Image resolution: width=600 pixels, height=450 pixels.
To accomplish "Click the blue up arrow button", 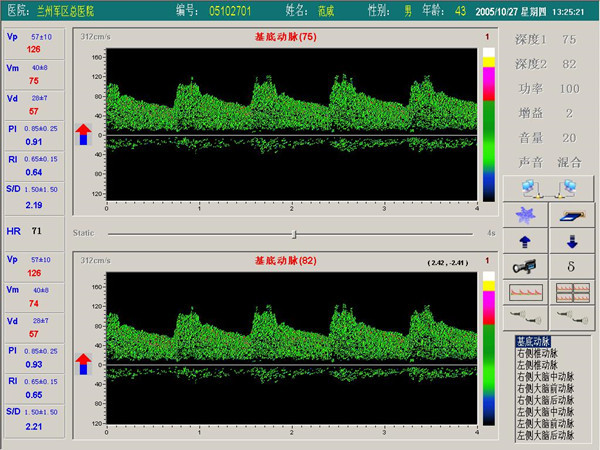I will coord(525,241).
